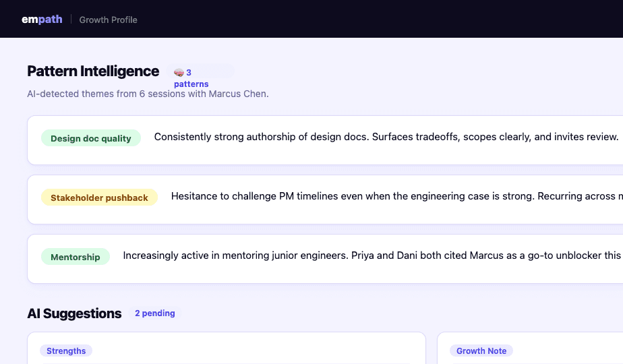The image size is (623, 364).
Task: Open the mentoring junior engineers pattern description
Action: click(371, 255)
